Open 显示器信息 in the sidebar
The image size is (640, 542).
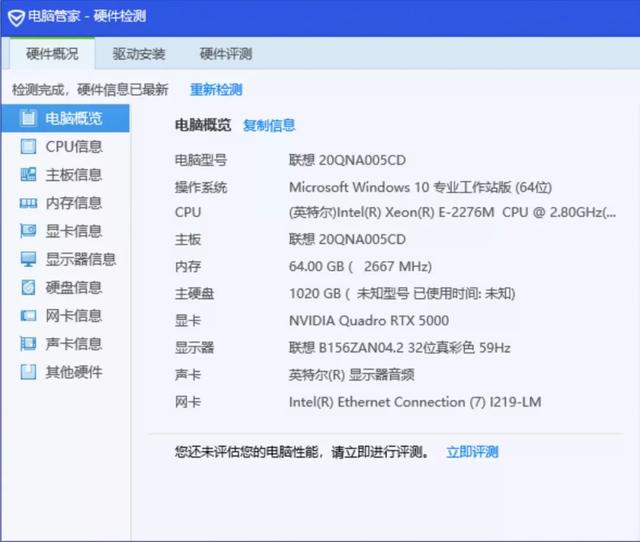pyautogui.click(x=65, y=259)
